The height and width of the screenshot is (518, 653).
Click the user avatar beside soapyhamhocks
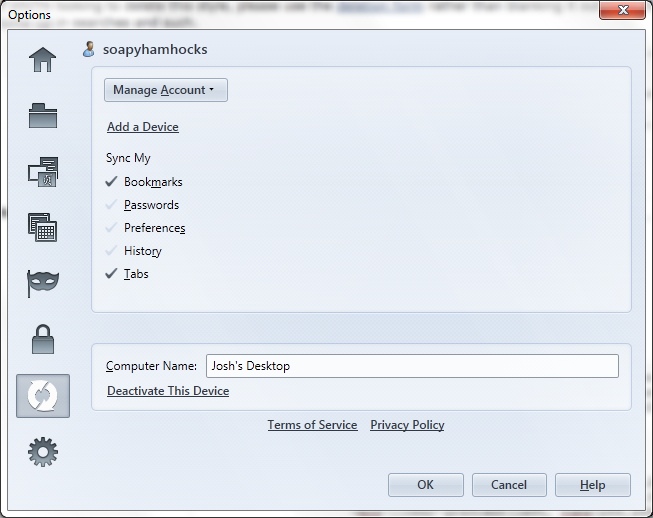(89, 49)
